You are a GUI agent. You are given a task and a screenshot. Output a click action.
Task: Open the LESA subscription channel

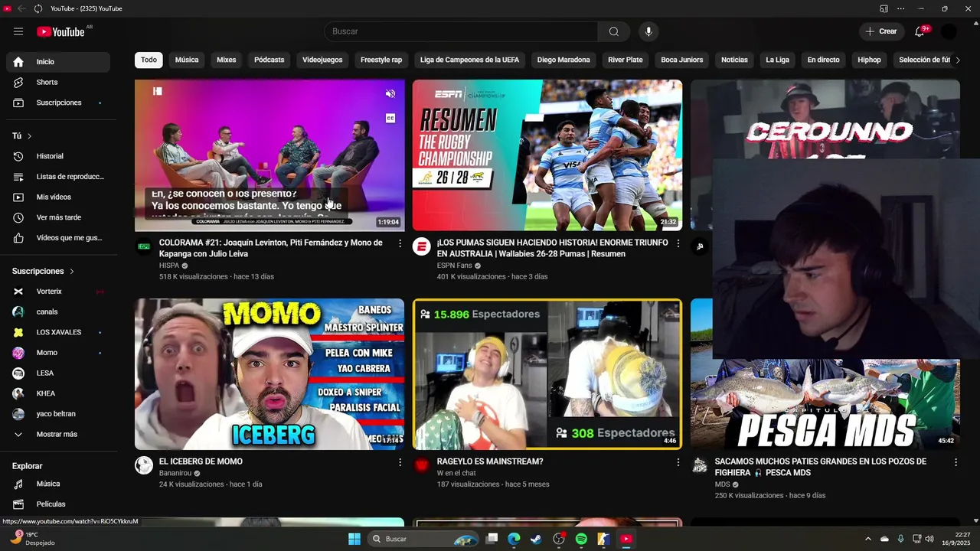point(58,373)
